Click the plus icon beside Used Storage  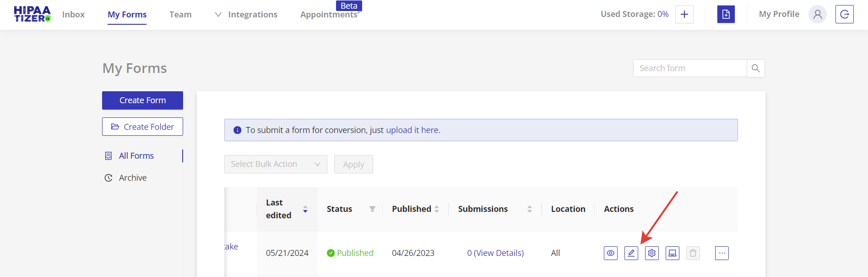(x=684, y=14)
